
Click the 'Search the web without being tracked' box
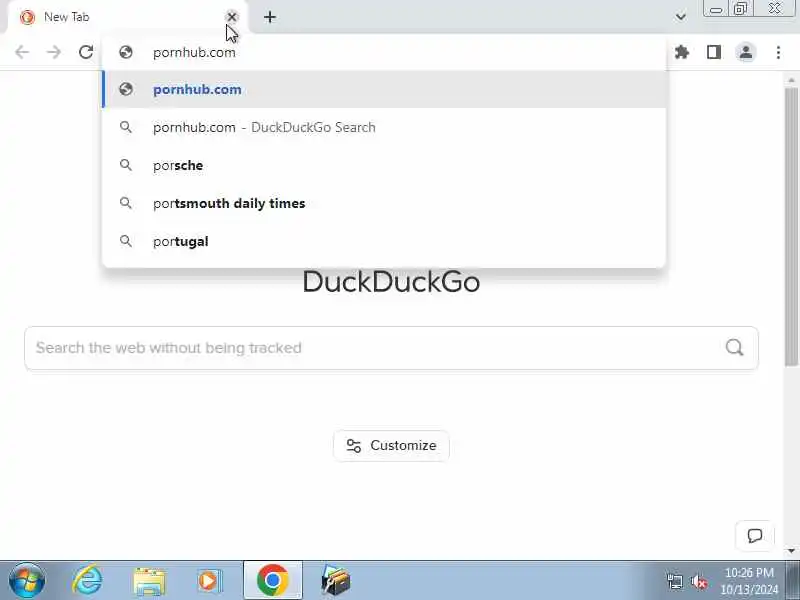click(x=391, y=348)
